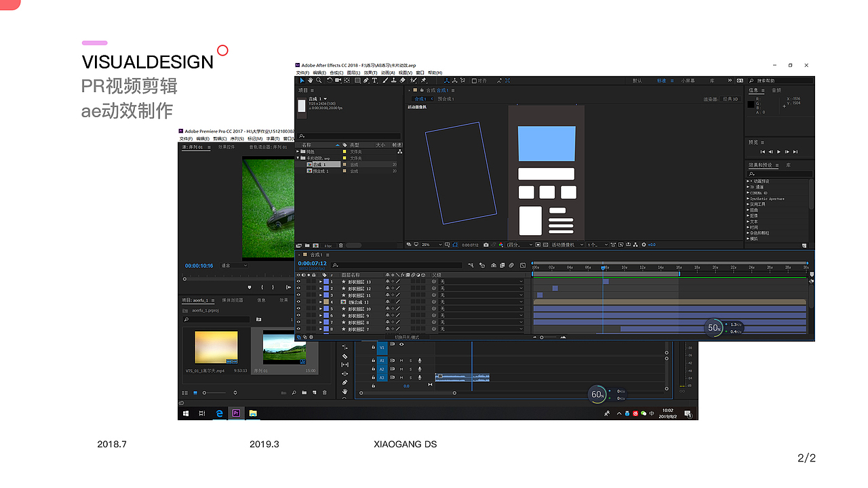Hide shape layer 10 with its eye icon
868x488 pixels.
point(298,309)
